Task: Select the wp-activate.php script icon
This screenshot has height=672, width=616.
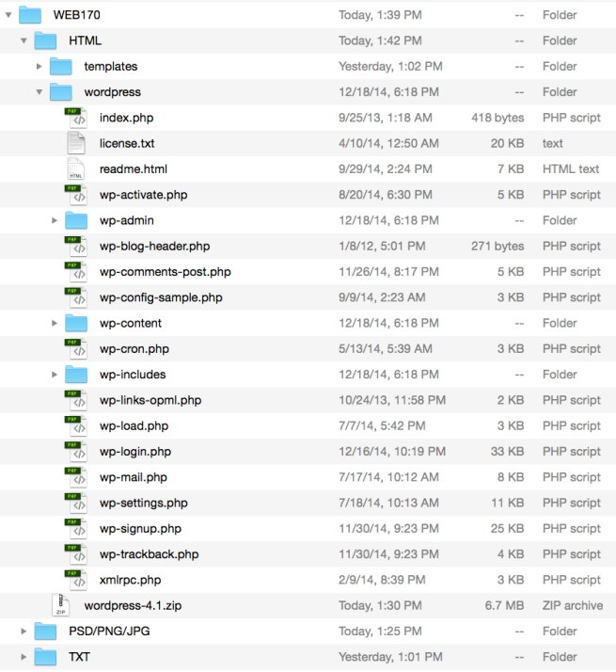Action: pyautogui.click(x=76, y=195)
